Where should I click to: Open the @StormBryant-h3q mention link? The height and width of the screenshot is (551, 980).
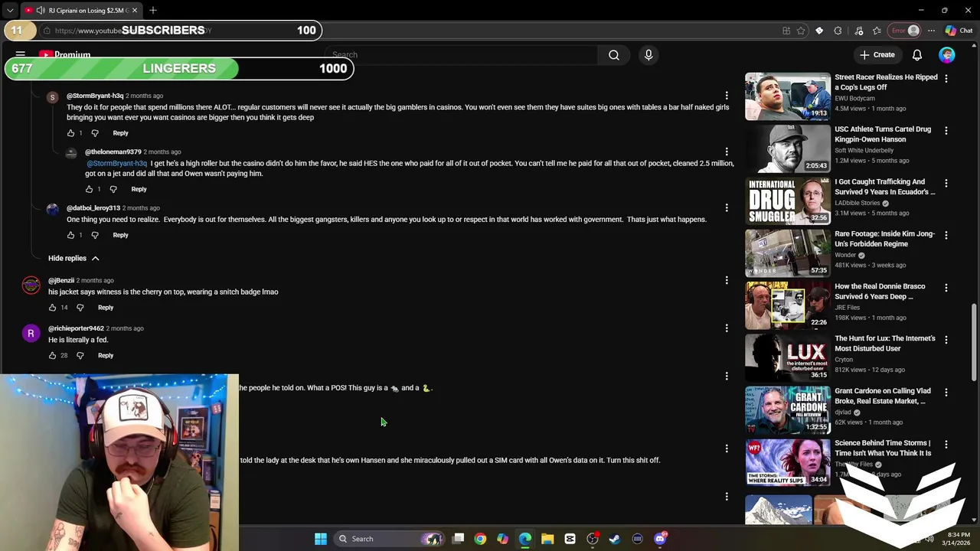[116, 163]
